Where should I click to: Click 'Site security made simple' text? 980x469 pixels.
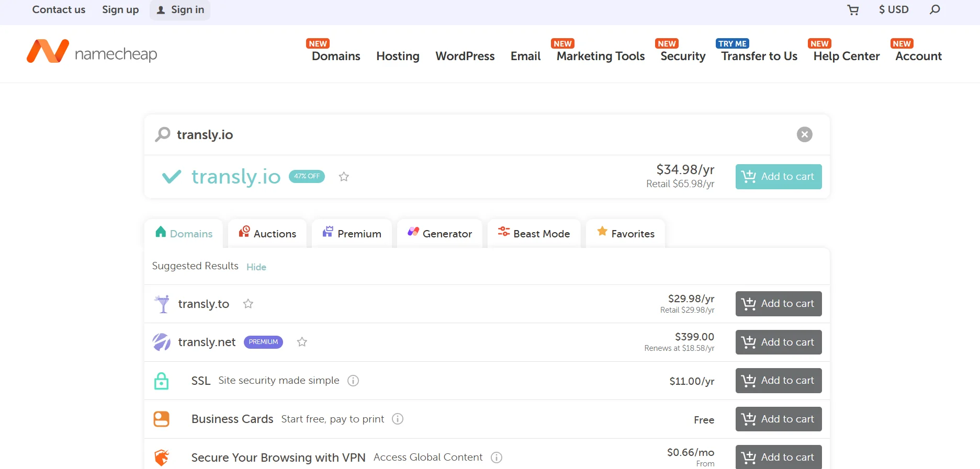click(x=279, y=380)
